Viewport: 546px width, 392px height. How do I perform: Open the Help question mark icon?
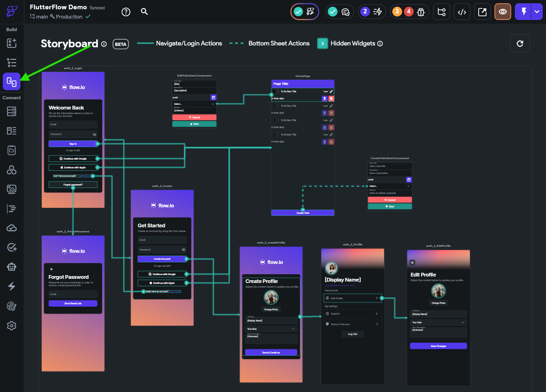click(x=126, y=12)
